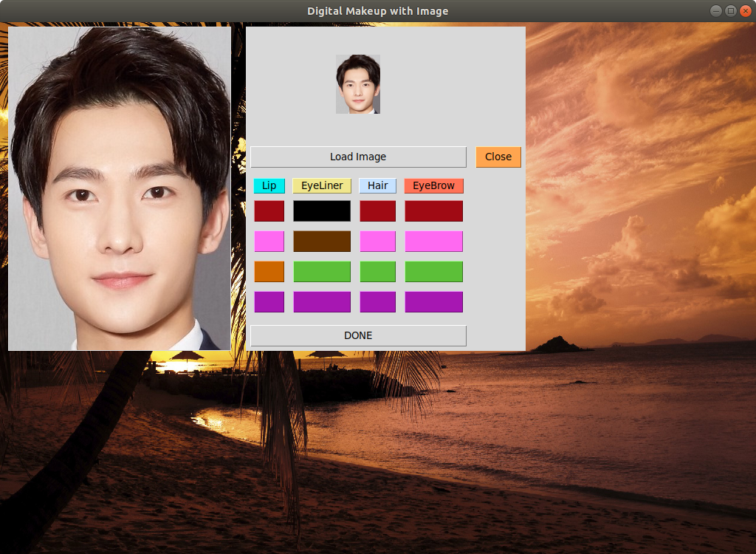
Task: Select the cyan Lip label button
Action: coord(269,185)
